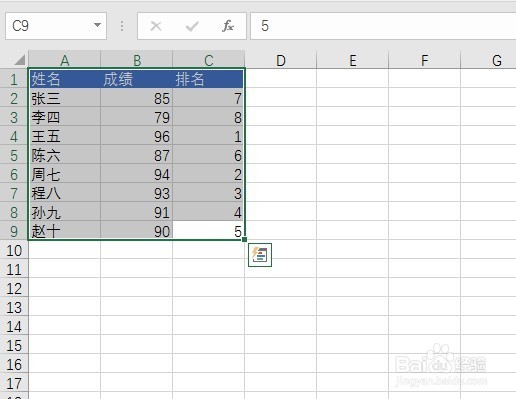
Task: Select row 1 header
Action: coord(14,79)
